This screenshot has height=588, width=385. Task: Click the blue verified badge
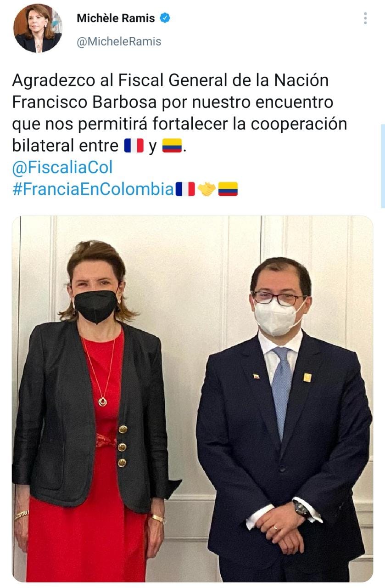[165, 18]
